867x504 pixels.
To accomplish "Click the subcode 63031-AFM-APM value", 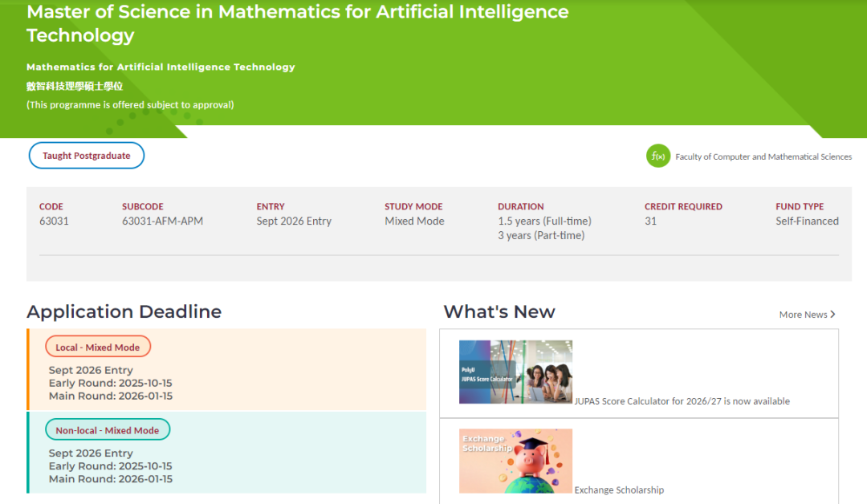I will (162, 222).
